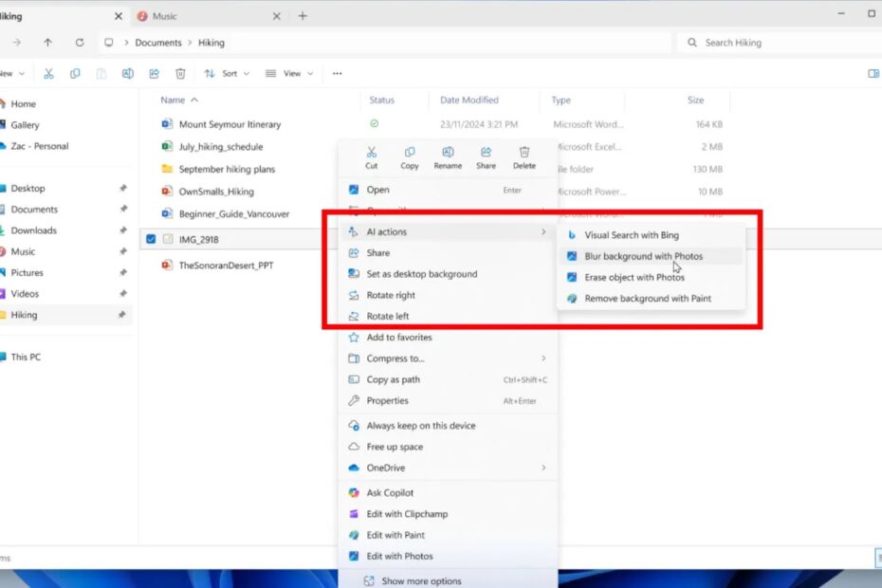Click Show more options
Viewport: 882px width, 588px height.
click(x=421, y=581)
